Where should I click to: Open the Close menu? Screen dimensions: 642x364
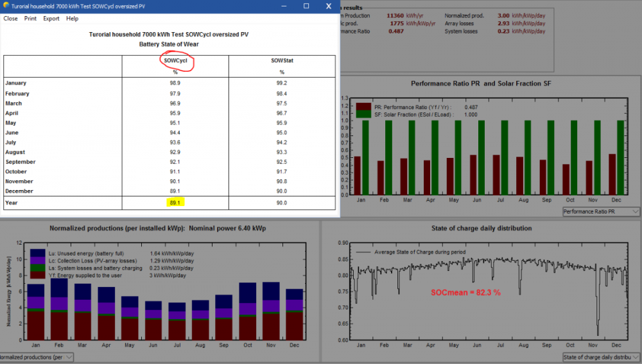[x=11, y=19]
